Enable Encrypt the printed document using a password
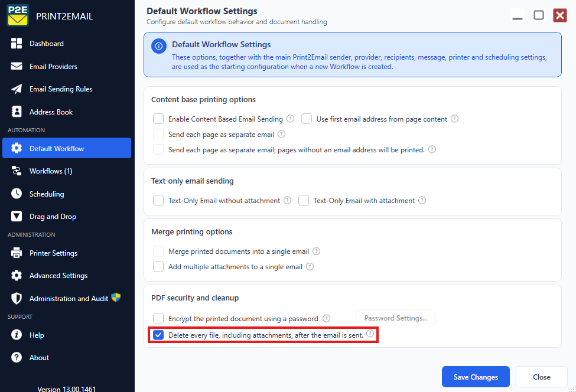This screenshot has height=392, width=576. [x=158, y=318]
